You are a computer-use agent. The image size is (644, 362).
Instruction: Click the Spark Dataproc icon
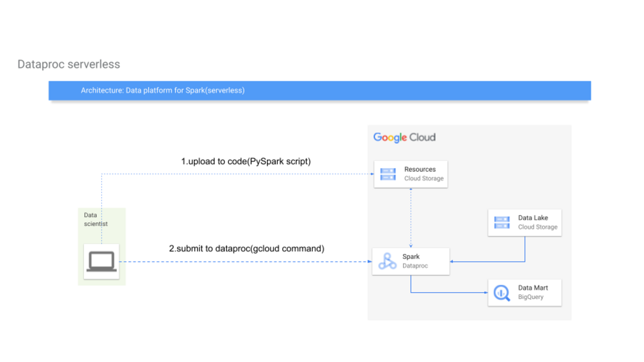pos(387,261)
